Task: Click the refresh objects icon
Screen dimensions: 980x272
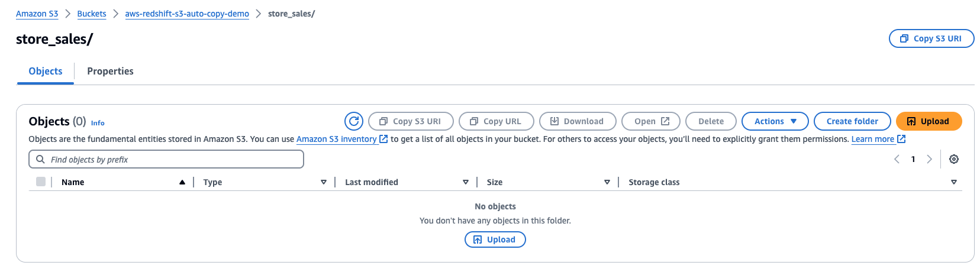Action: click(x=354, y=121)
